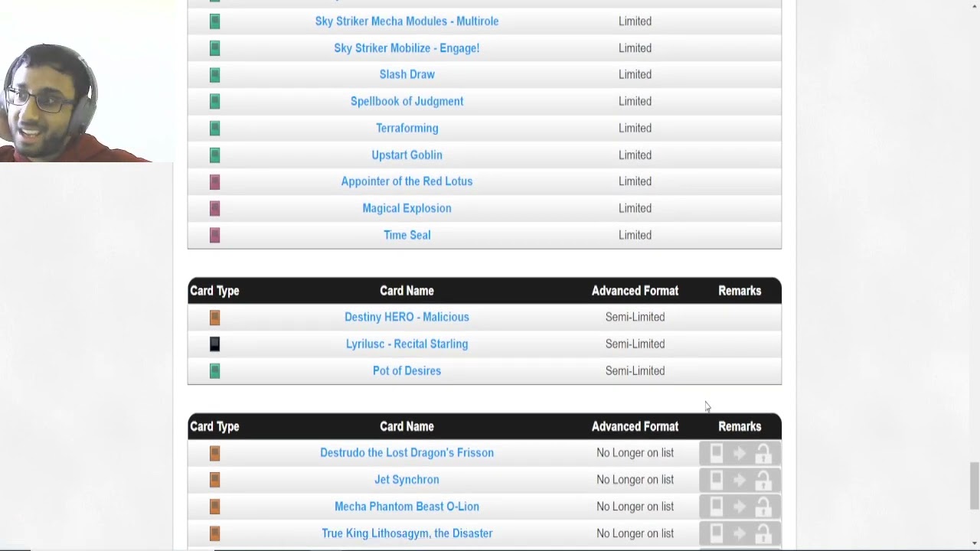Open the Time Seal card link

[407, 235]
